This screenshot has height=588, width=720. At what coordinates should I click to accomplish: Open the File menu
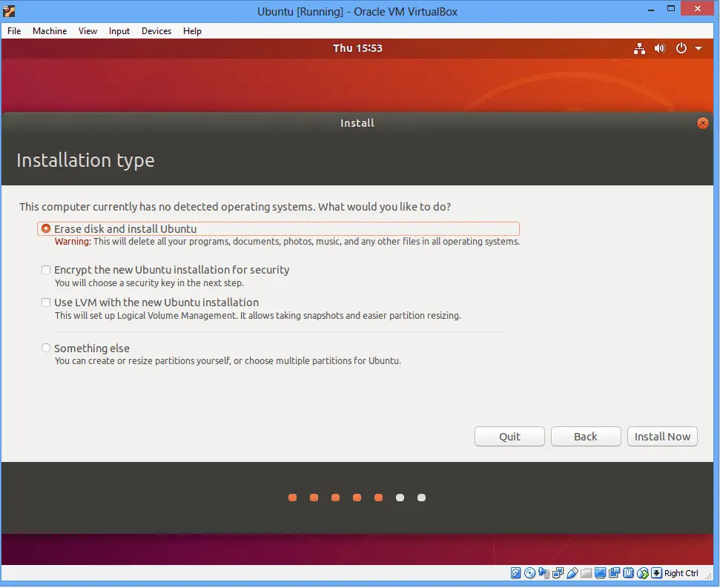coord(14,30)
